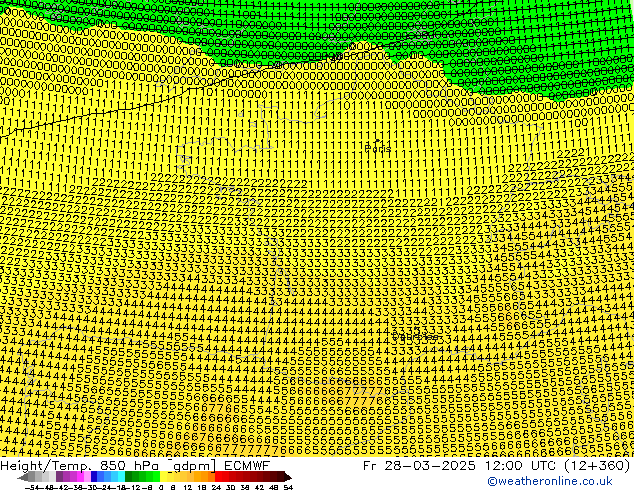Click the Paris city label on the map
This screenshot has height=490, width=634.
(378, 148)
